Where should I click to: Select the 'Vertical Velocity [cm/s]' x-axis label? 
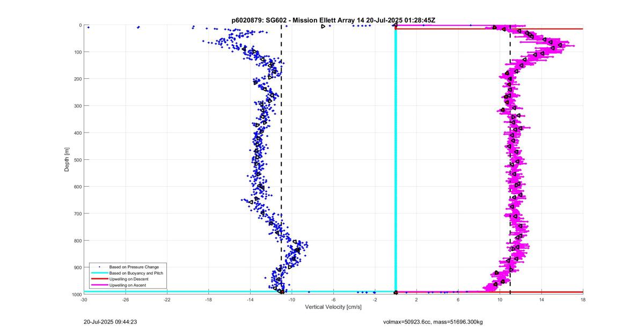click(333, 307)
